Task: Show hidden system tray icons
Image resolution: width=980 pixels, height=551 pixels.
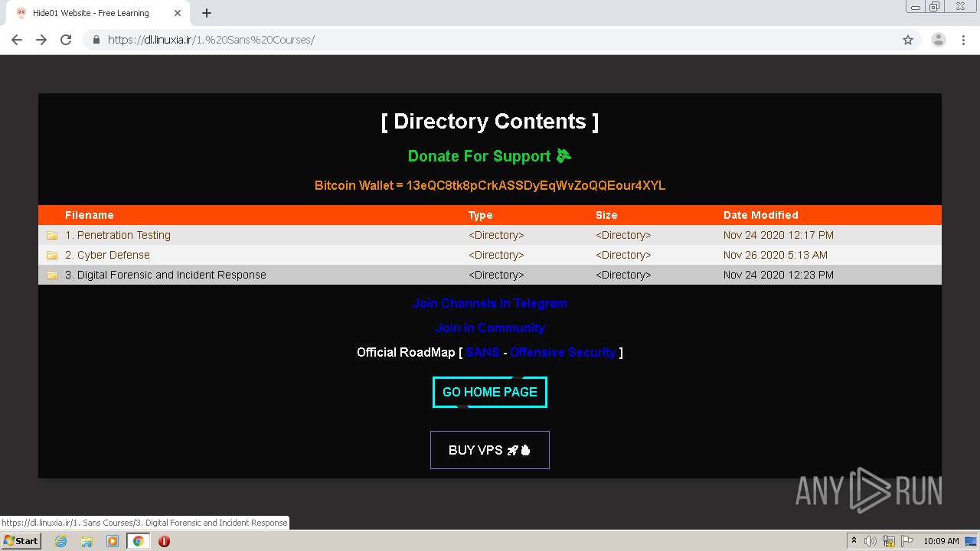Action: pos(854,541)
